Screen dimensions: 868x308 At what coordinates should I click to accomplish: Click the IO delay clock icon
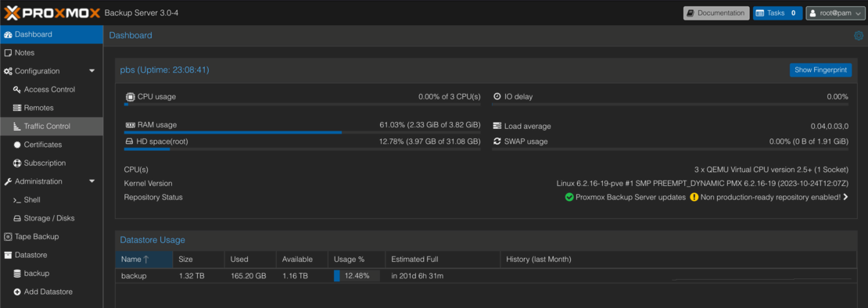tap(497, 97)
